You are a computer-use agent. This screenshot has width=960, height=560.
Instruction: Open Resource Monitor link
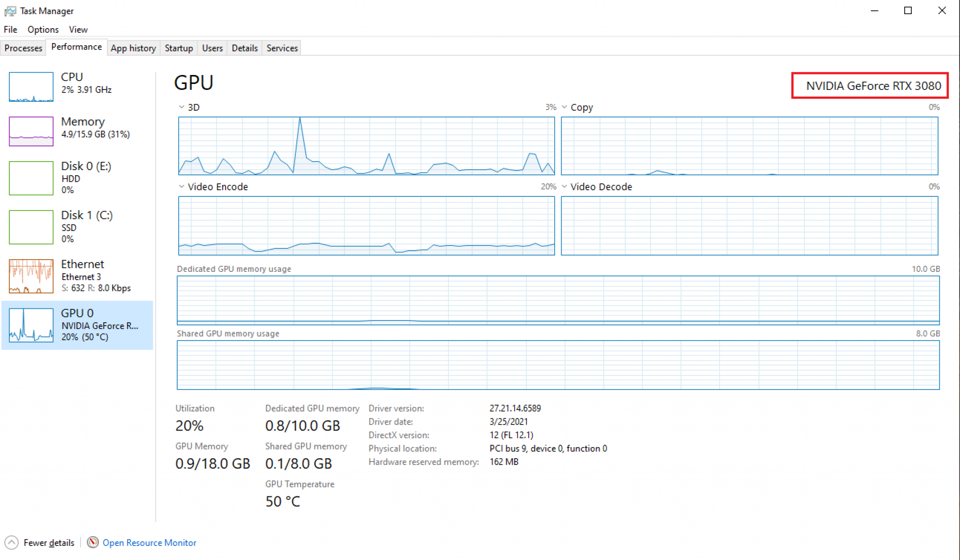point(150,543)
